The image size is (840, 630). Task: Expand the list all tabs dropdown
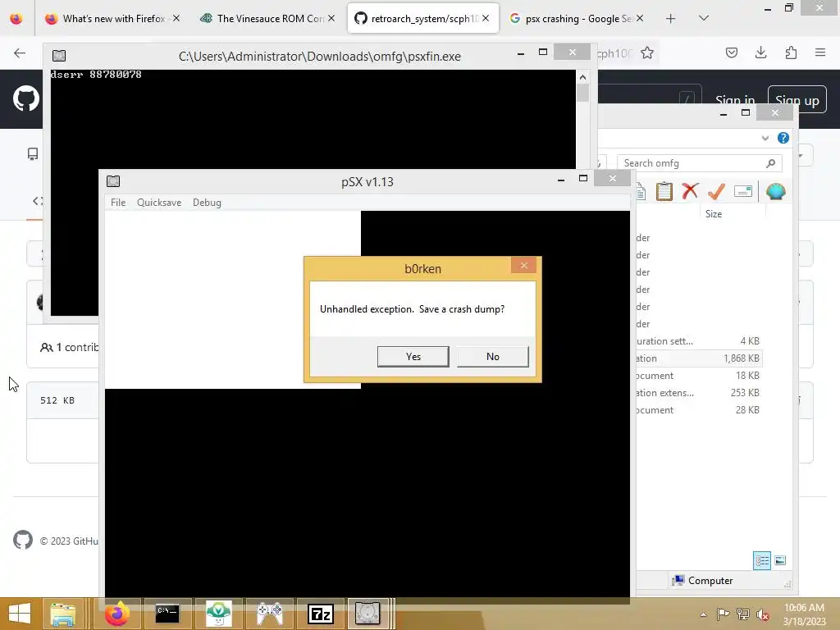704,18
